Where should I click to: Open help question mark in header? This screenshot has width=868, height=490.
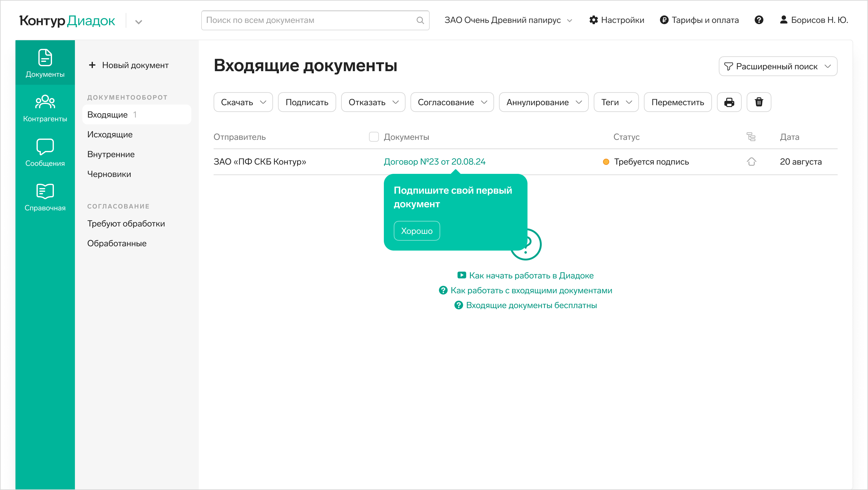tap(759, 20)
